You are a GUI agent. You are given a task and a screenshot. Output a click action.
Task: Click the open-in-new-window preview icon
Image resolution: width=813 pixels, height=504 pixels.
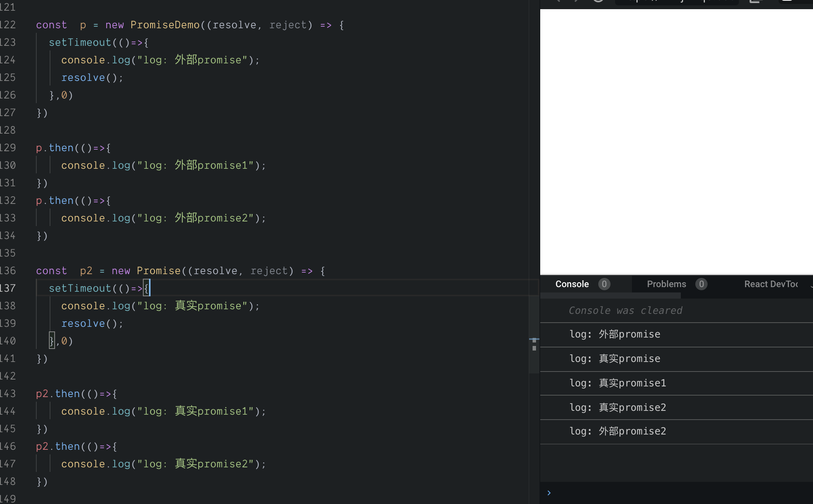pyautogui.click(x=755, y=1)
